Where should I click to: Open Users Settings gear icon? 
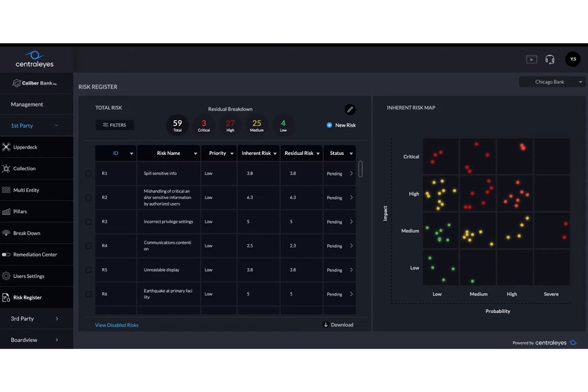[x=7, y=276]
